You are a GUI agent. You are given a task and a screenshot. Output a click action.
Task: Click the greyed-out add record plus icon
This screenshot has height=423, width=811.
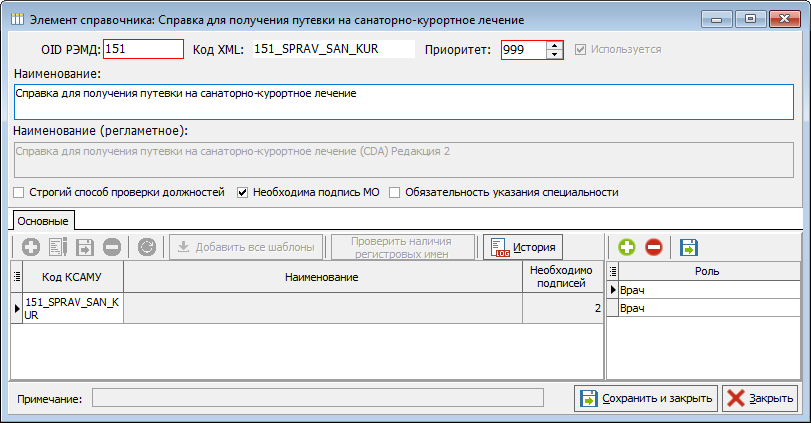tap(30, 246)
